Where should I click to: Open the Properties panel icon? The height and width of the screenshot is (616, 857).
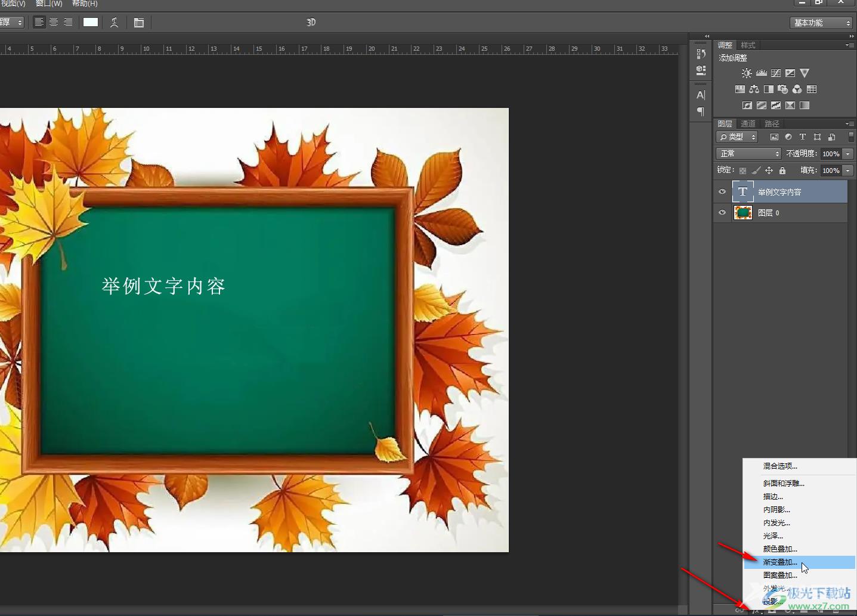pos(701,70)
